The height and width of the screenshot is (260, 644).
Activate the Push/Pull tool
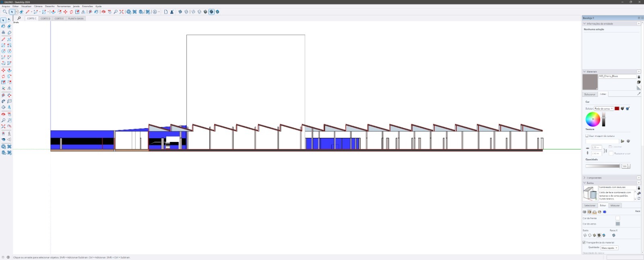click(x=53, y=12)
